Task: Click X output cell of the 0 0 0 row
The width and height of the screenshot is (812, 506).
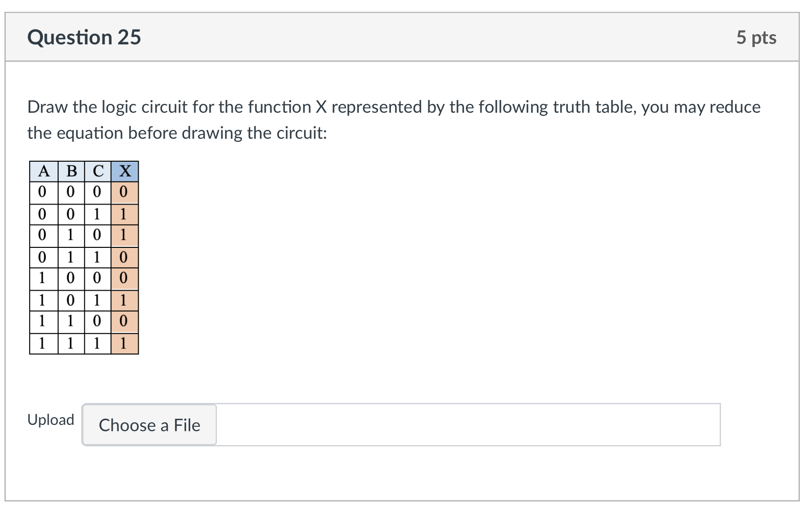Action: pyautogui.click(x=124, y=193)
